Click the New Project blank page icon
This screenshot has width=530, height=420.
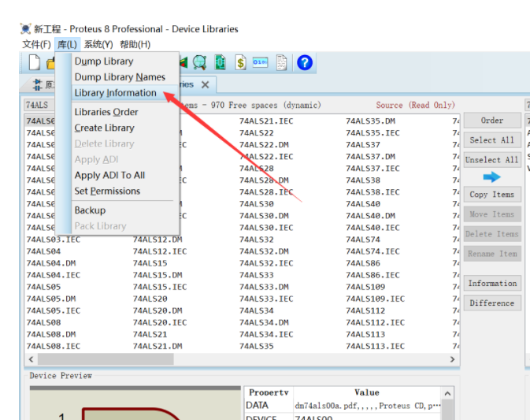[x=35, y=62]
